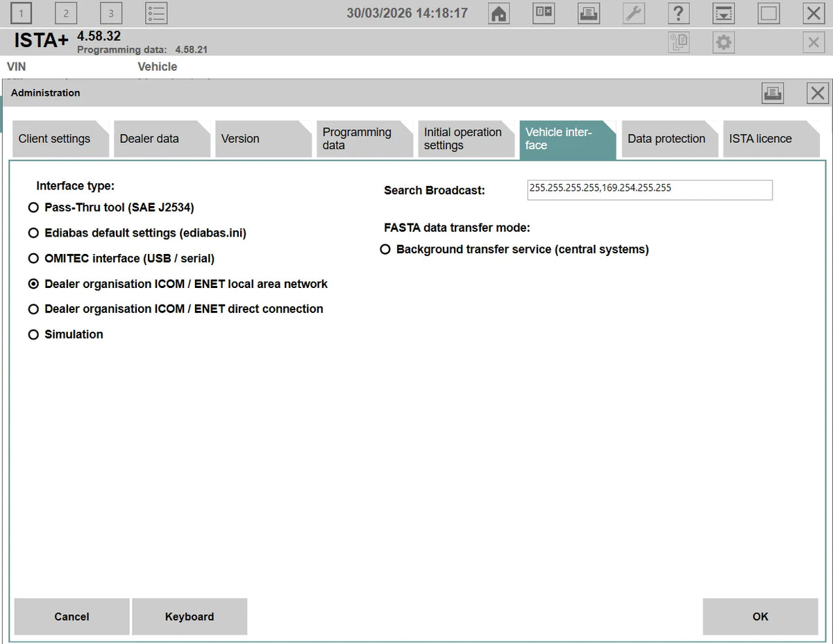
Task: Click the 'Interface type:' label
Action: coord(76,186)
